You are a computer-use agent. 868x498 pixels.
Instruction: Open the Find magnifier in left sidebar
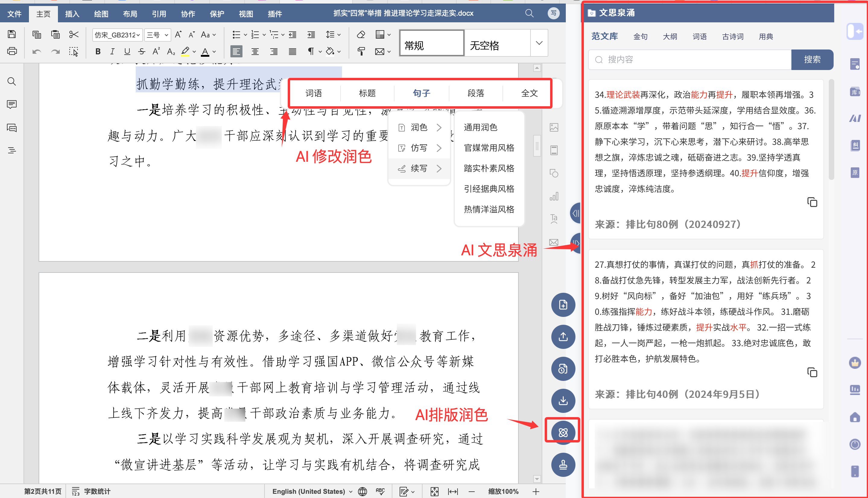[12, 81]
